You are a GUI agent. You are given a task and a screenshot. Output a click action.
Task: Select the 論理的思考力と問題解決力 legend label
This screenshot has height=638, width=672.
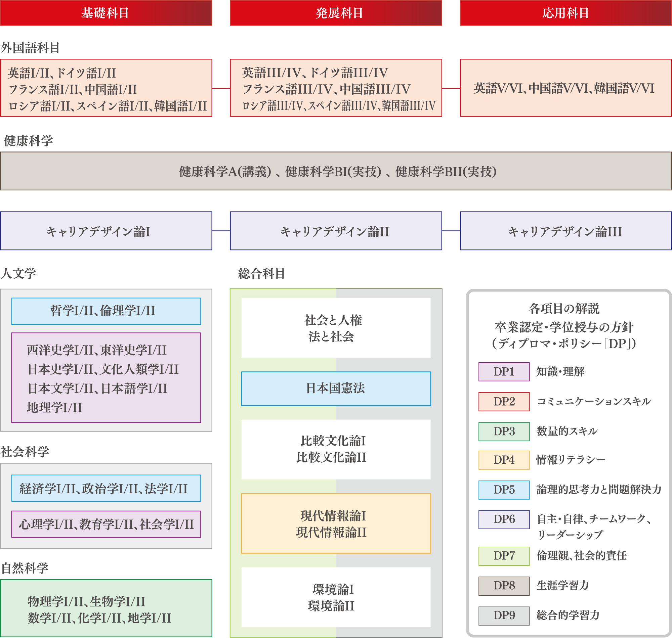point(599,490)
